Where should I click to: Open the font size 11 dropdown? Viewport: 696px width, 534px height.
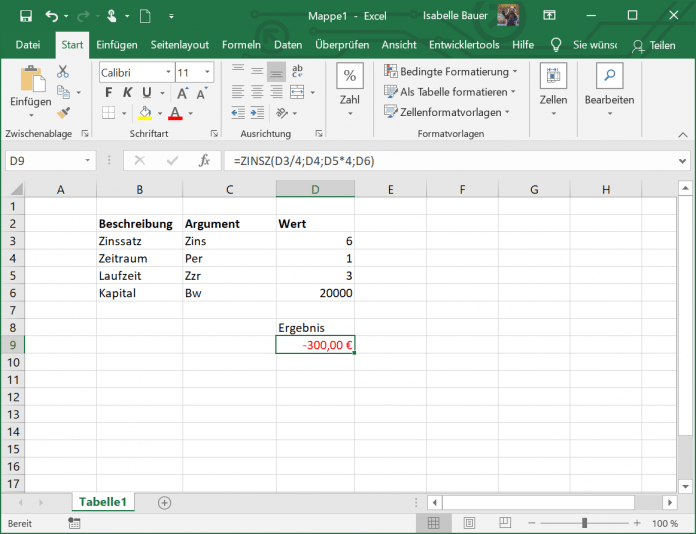pos(207,72)
